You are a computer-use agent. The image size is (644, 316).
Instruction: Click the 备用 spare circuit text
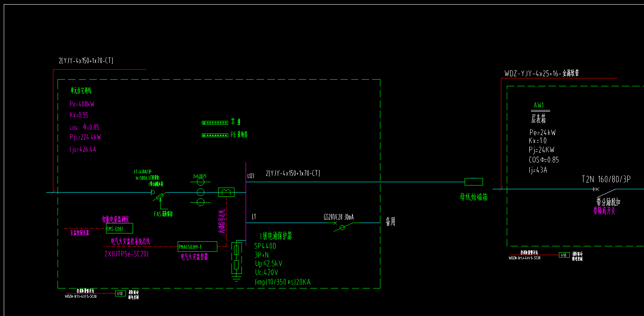(x=390, y=222)
